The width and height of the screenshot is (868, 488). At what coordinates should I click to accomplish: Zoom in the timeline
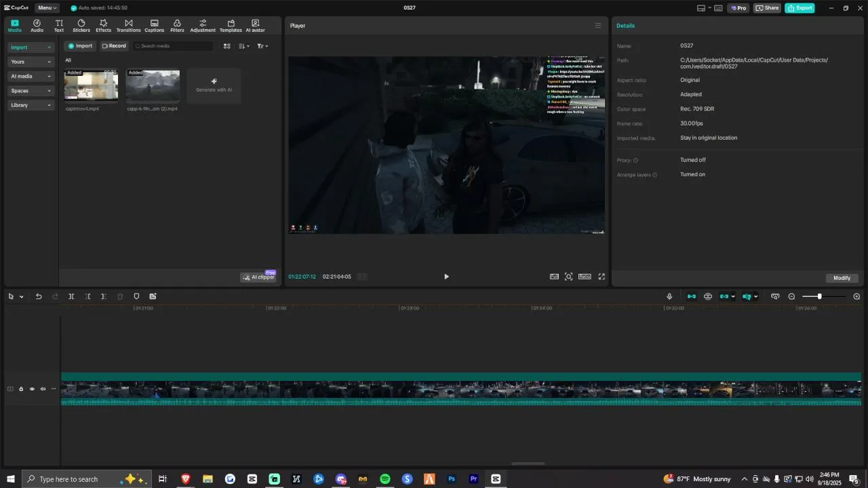[856, 296]
